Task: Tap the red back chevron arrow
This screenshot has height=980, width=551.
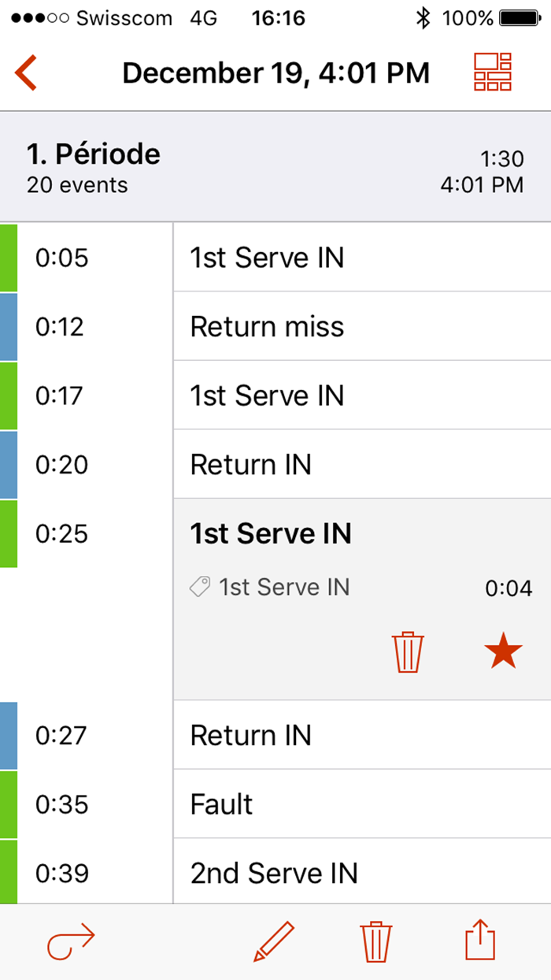Action: pyautogui.click(x=26, y=72)
